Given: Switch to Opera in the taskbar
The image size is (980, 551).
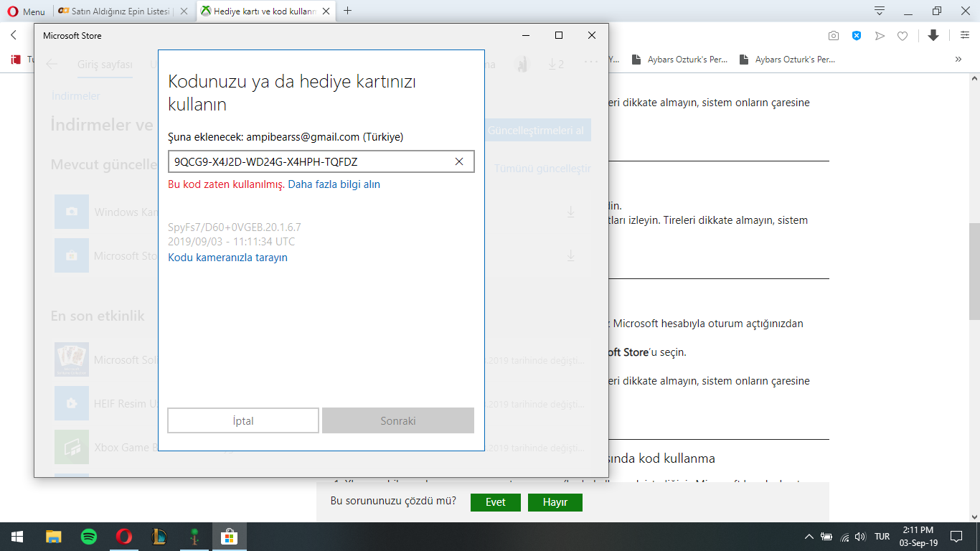Looking at the screenshot, I should [x=124, y=537].
